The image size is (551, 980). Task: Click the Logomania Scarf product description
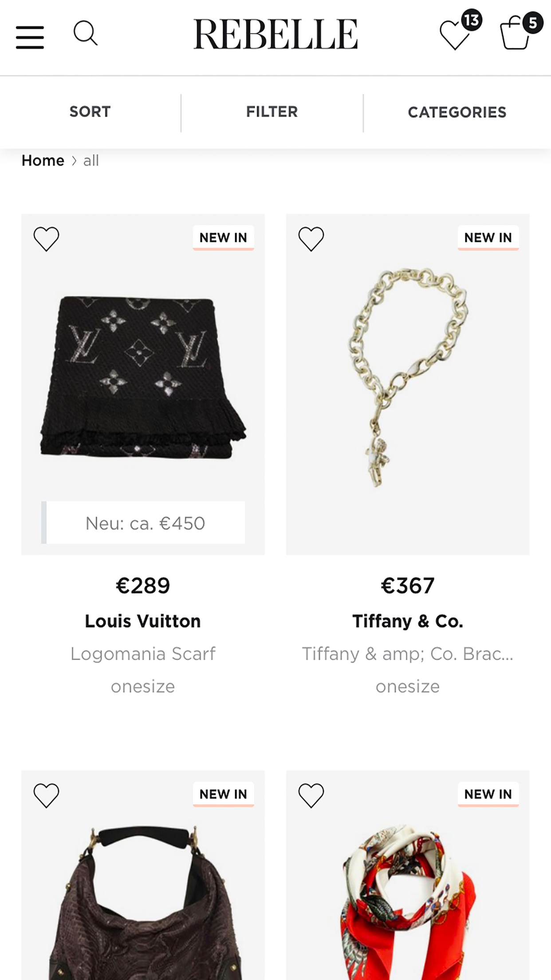(x=143, y=654)
